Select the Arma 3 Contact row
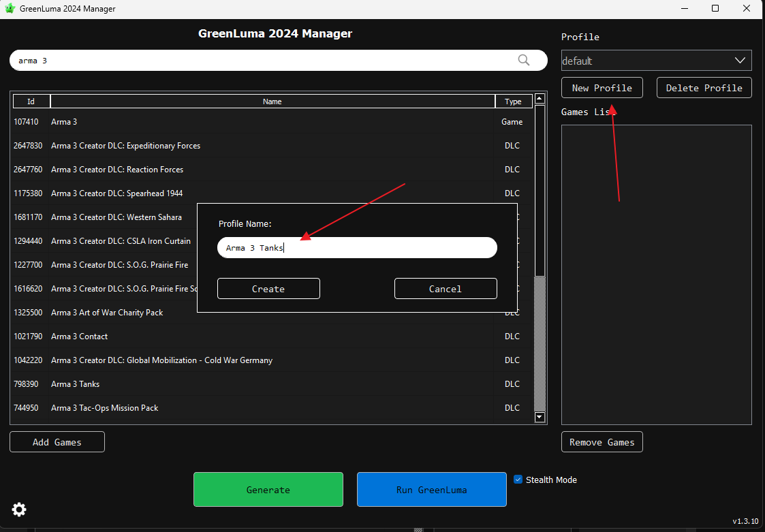Screen dimensions: 765x532 (x=79, y=337)
